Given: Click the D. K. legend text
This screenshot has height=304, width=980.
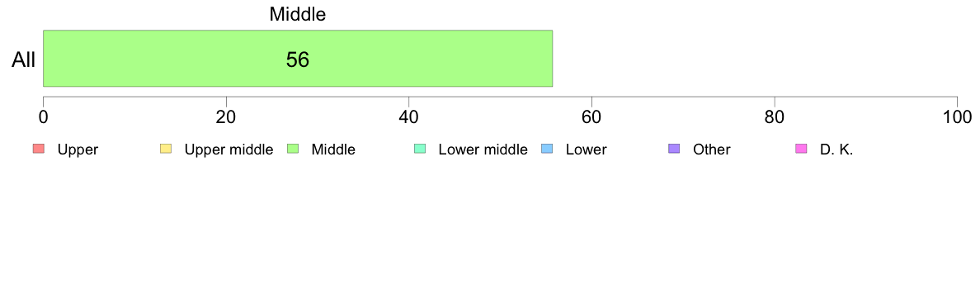Looking at the screenshot, I should [x=836, y=150].
